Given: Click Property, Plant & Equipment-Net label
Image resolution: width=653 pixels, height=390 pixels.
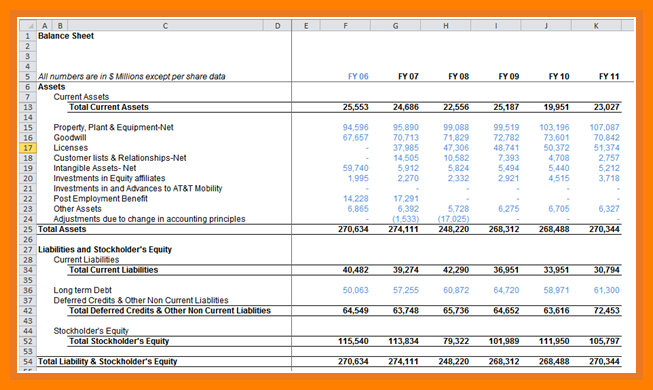Looking at the screenshot, I should pyautogui.click(x=113, y=128).
